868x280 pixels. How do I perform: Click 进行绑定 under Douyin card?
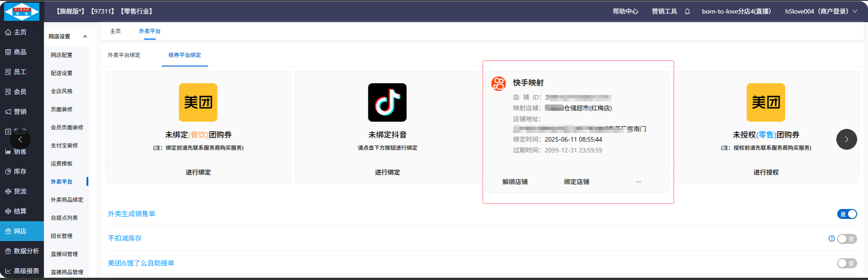coord(387,172)
